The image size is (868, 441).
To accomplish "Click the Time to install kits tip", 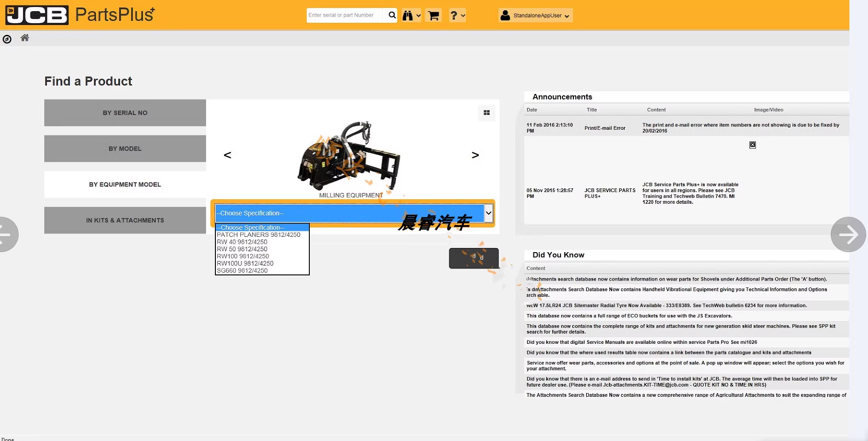I will (x=687, y=382).
